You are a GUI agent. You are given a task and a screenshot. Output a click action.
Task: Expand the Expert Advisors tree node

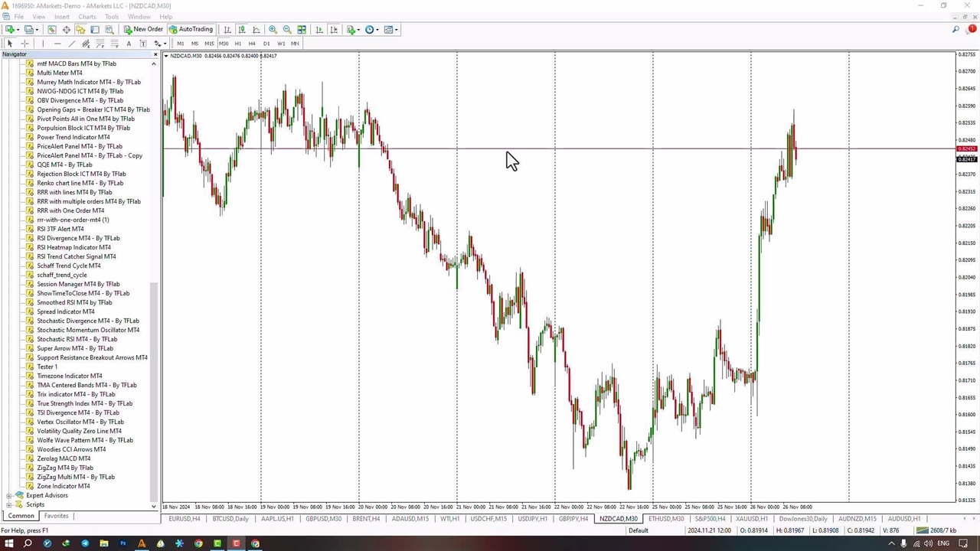8,495
